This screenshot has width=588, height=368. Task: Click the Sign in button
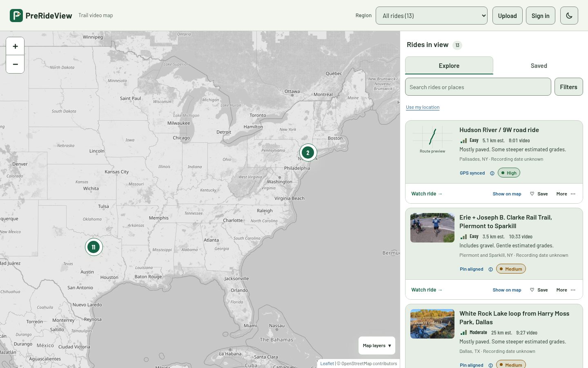coord(541,16)
